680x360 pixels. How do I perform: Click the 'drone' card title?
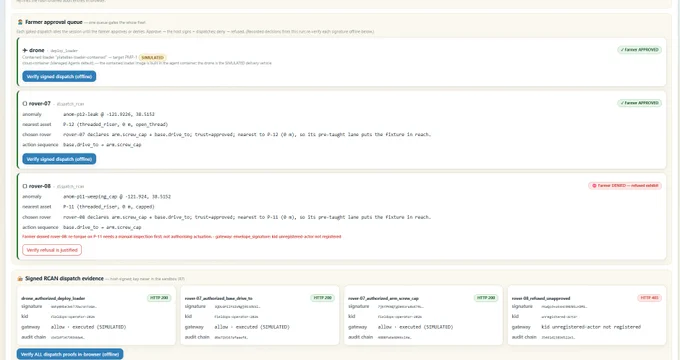pyautogui.click(x=37, y=50)
